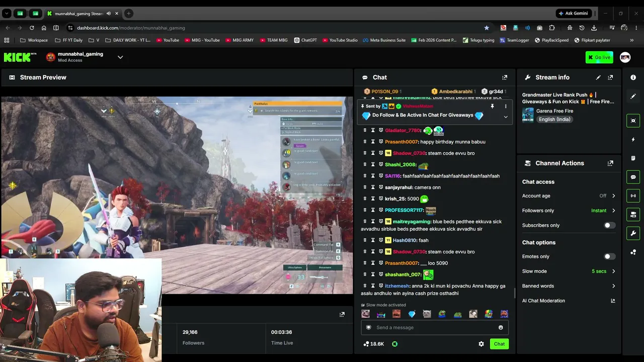Viewport: 644px width, 362px height.
Task: Click the Garena Free Fire game thumbnail
Action: [x=528, y=115]
